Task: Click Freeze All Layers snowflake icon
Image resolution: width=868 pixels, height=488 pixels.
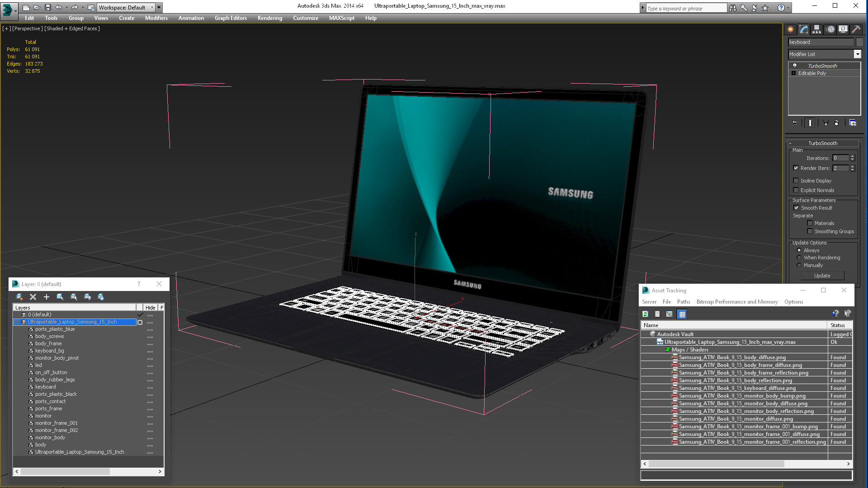Action: (101, 297)
